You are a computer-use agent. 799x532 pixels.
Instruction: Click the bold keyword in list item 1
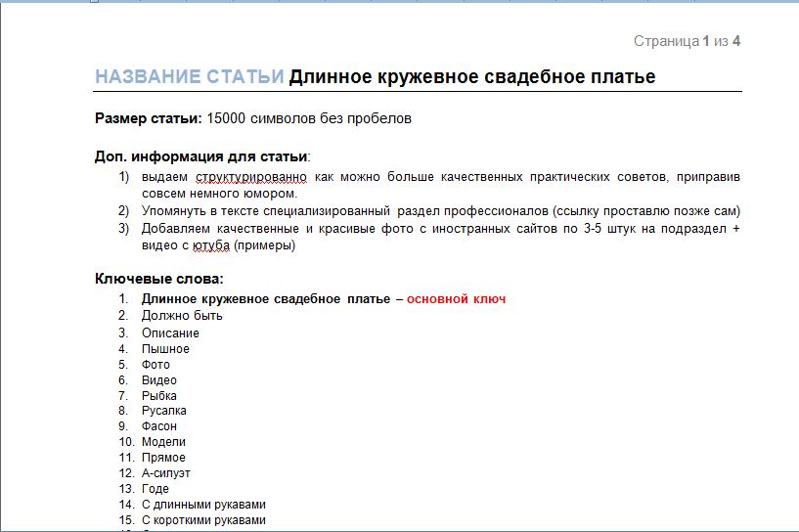tap(266, 299)
